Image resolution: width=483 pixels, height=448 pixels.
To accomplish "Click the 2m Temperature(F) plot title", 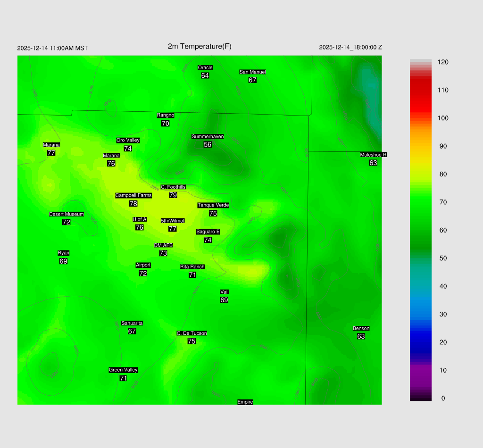I will click(x=200, y=46).
